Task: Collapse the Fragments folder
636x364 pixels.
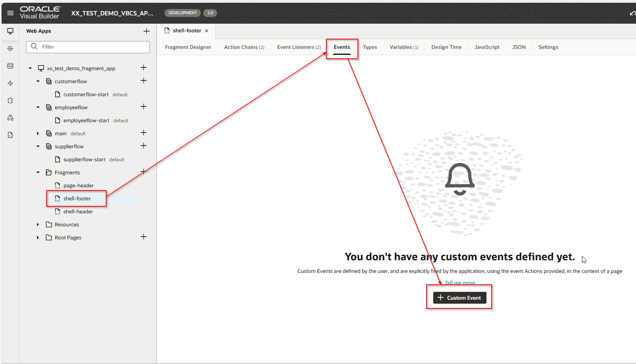Action: pyautogui.click(x=38, y=172)
